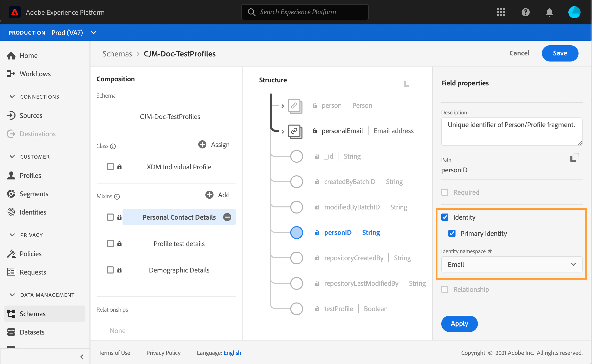
Task: Uncheck the Primary identity checkbox
Action: [452, 233]
